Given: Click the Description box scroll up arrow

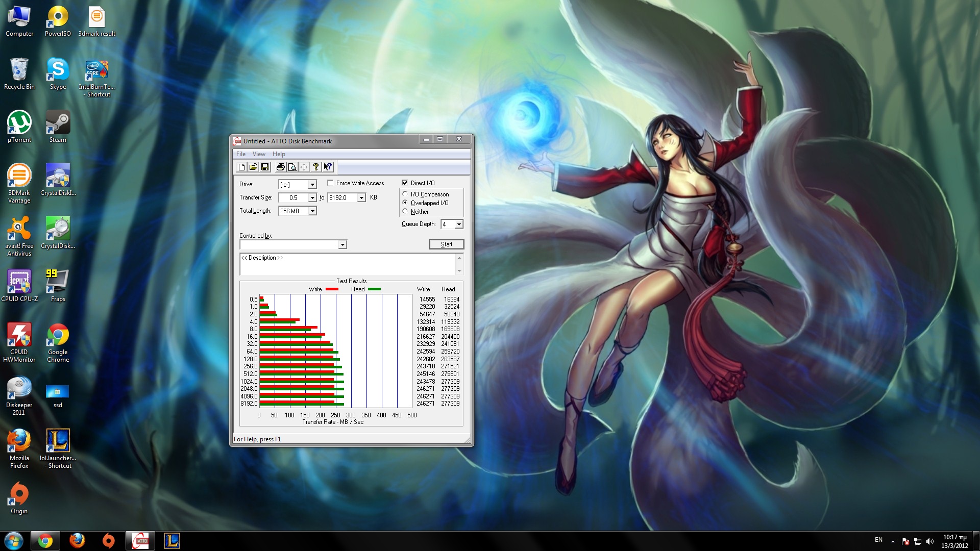Looking at the screenshot, I should [x=459, y=258].
